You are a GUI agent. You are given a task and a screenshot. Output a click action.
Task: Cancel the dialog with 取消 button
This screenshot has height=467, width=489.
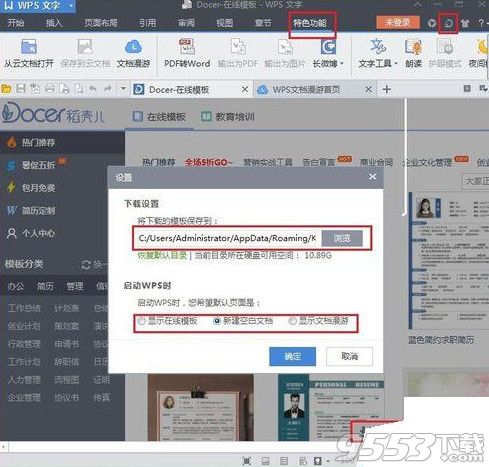tap(349, 356)
